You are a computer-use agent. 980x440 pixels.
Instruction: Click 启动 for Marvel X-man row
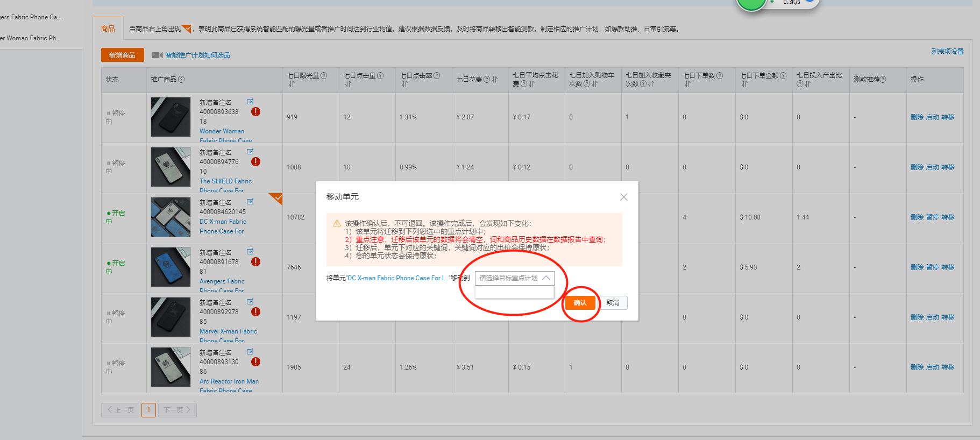pos(932,317)
